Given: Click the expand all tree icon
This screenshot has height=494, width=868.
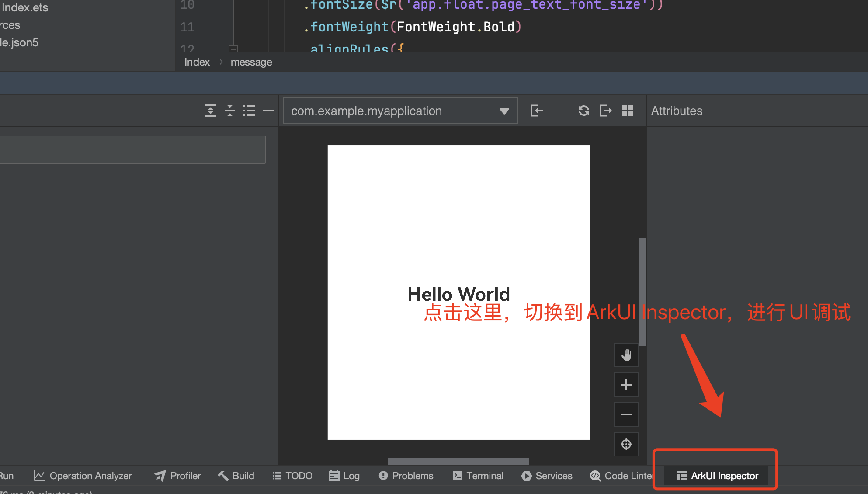Looking at the screenshot, I should click(211, 111).
